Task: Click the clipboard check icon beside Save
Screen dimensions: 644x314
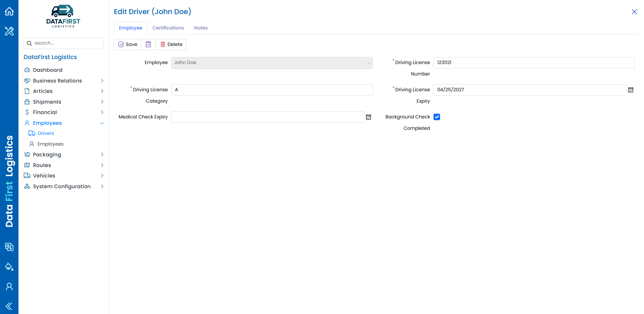Action: 148,44
